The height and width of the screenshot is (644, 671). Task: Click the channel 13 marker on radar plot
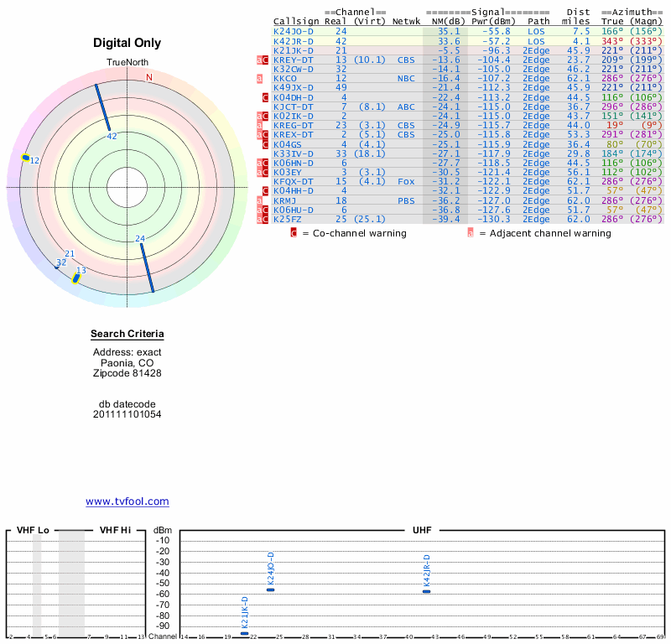tap(75, 277)
